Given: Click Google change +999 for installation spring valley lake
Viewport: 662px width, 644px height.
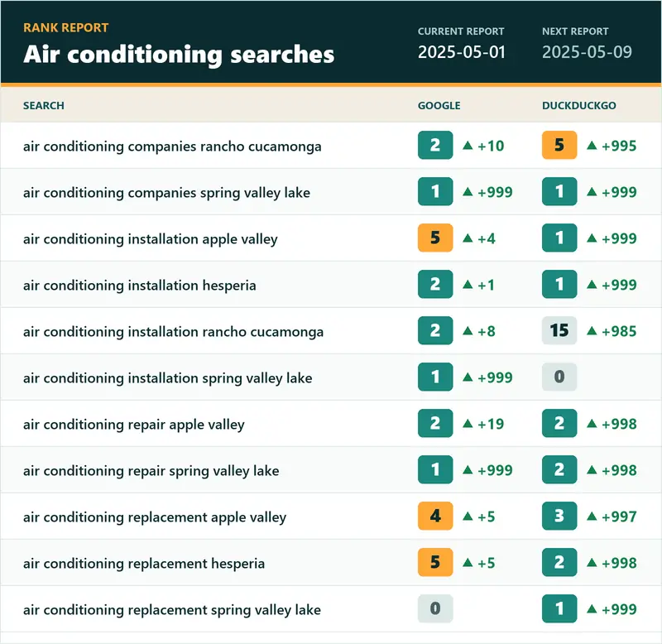Looking at the screenshot, I should [487, 377].
